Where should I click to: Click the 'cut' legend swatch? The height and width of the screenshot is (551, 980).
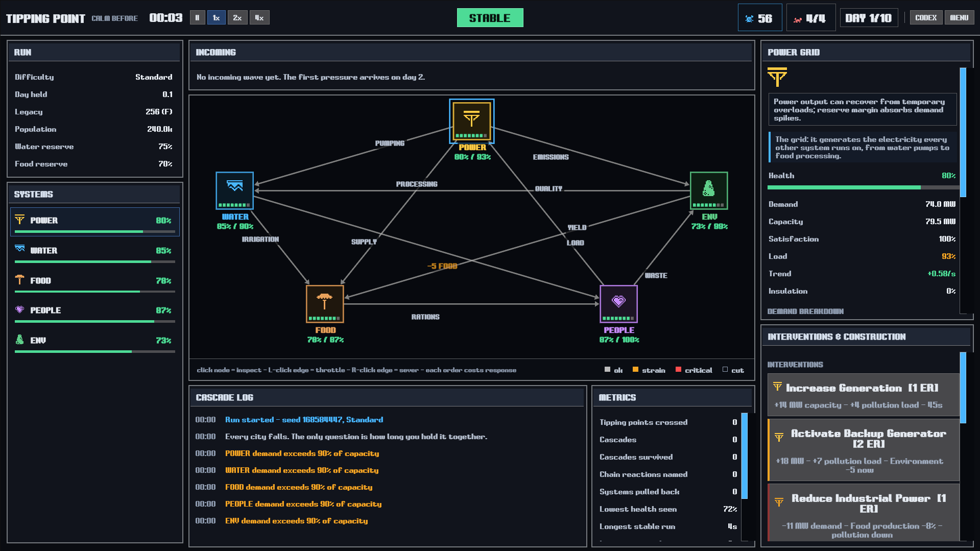725,369
